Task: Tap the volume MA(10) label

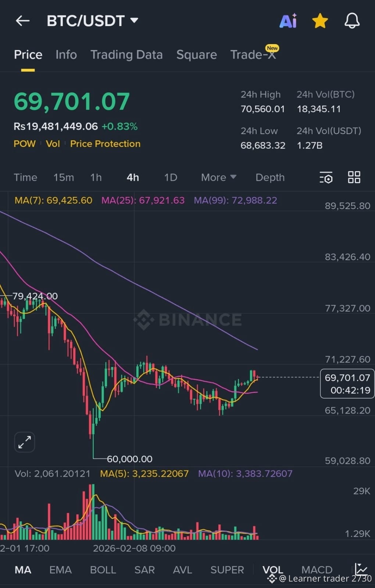Action: click(245, 474)
